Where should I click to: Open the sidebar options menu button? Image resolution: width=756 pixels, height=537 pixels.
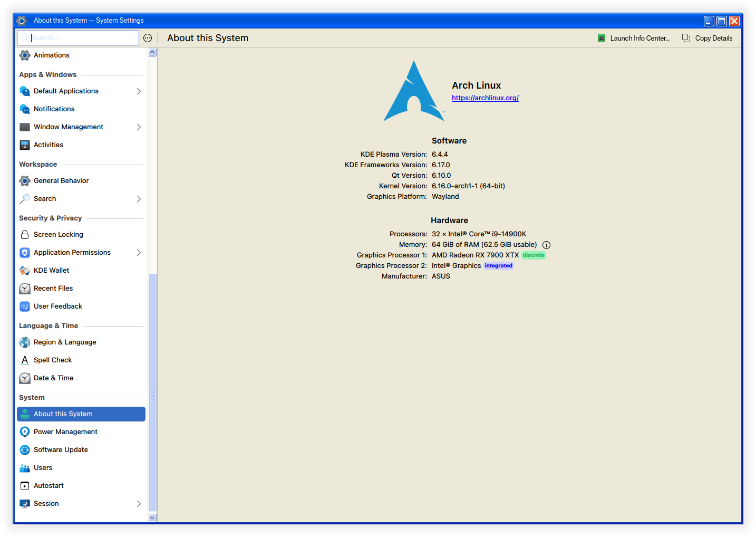coord(148,38)
